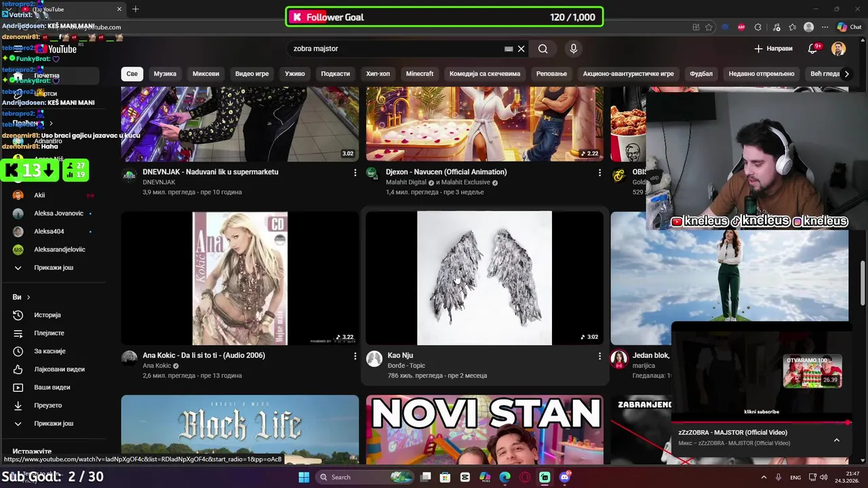Select the Подкасти filter chip
Image resolution: width=868 pixels, height=488 pixels.
click(335, 74)
